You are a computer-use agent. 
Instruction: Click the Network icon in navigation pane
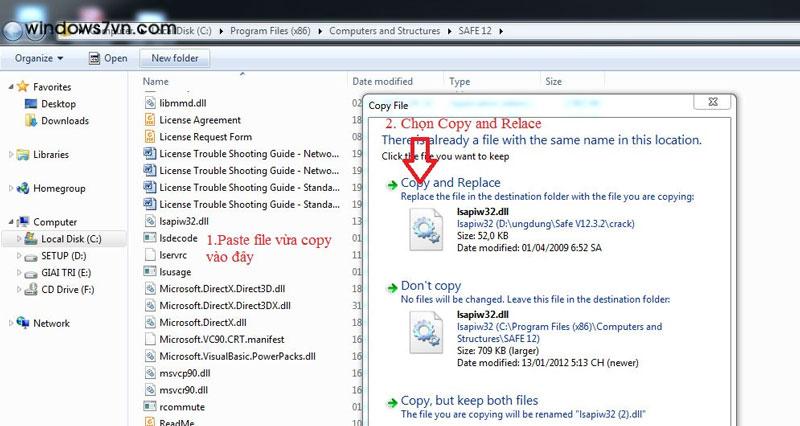pos(22,322)
